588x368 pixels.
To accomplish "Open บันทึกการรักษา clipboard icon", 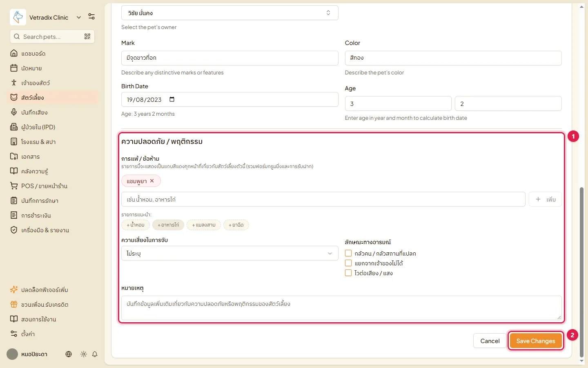I will coord(14,200).
